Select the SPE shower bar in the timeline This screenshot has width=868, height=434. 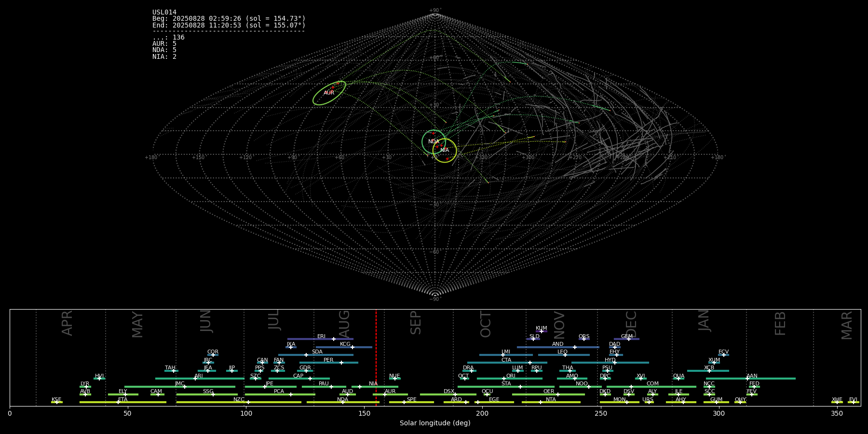click(411, 402)
